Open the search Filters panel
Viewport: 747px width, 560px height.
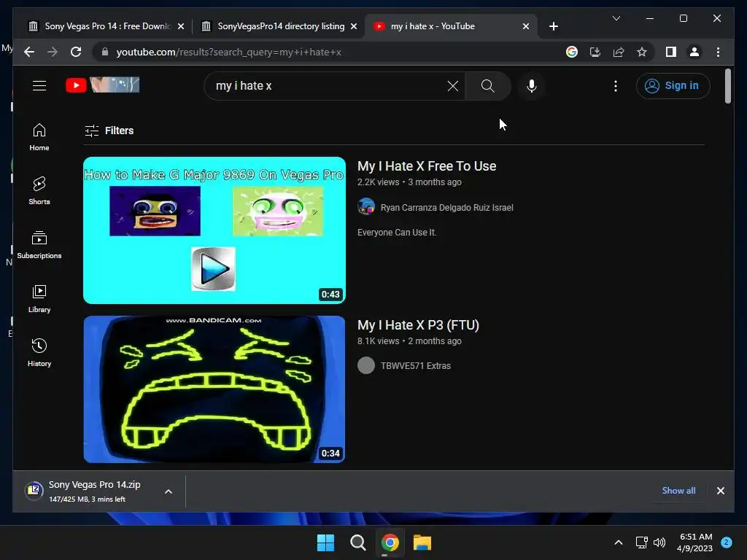(x=109, y=131)
